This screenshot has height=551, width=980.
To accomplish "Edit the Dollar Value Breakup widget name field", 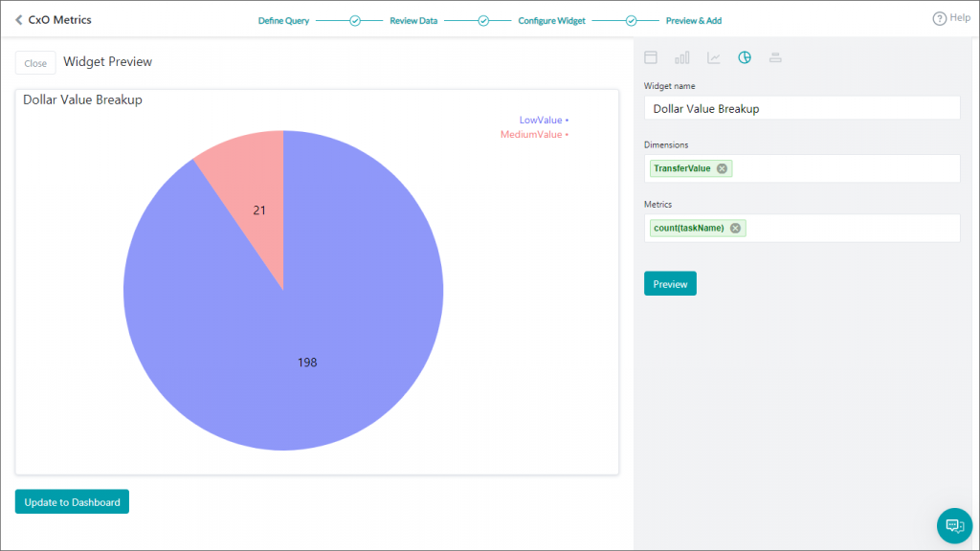I will (802, 107).
